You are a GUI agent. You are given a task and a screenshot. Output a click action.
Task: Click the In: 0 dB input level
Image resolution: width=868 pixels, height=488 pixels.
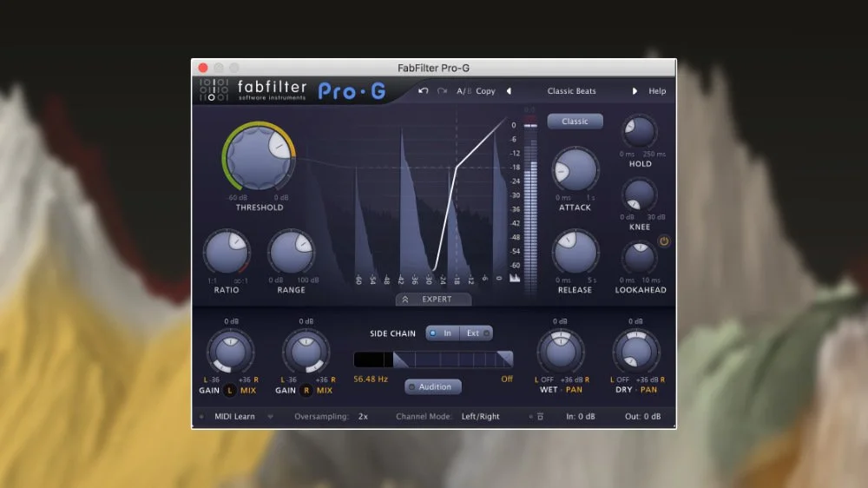[x=580, y=417]
